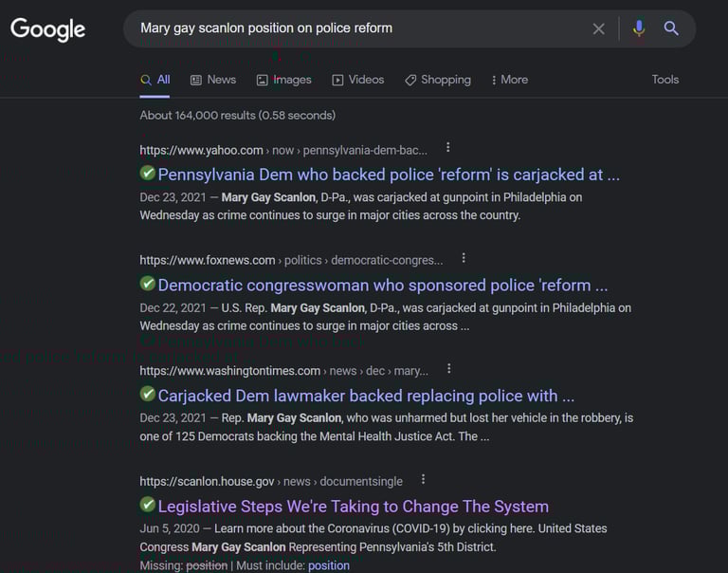Open options menu for washingtontimes.com result
This screenshot has height=573, width=728.
pyautogui.click(x=448, y=368)
